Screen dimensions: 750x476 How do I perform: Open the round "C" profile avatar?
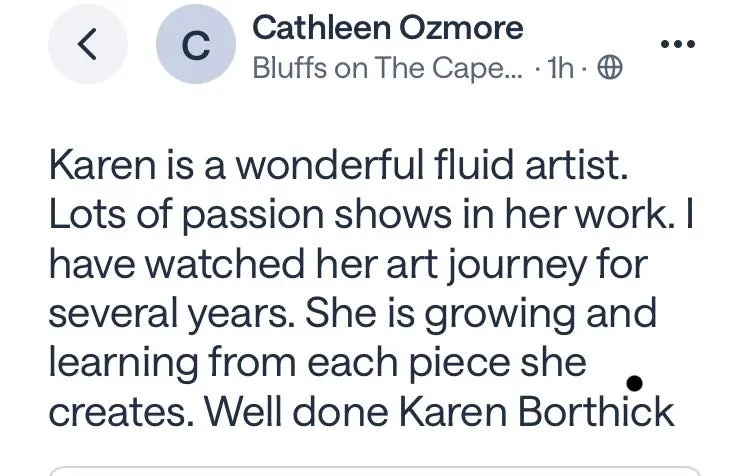click(x=196, y=46)
